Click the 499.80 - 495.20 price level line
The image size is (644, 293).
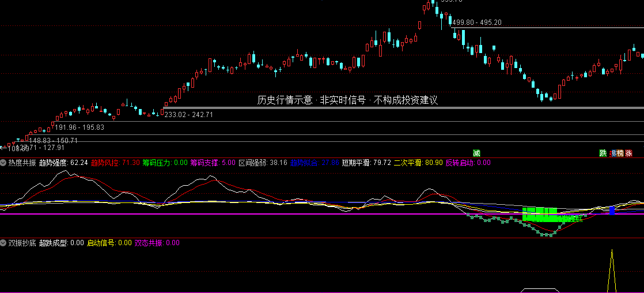(x=548, y=28)
